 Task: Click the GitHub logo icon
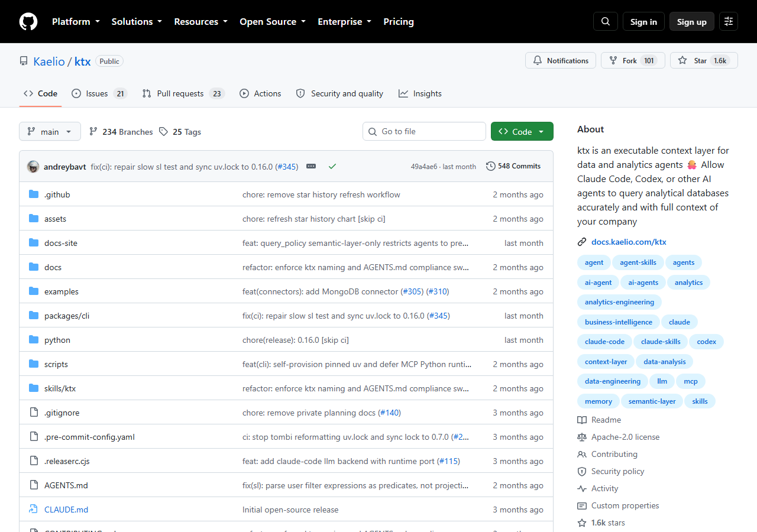pyautogui.click(x=28, y=22)
